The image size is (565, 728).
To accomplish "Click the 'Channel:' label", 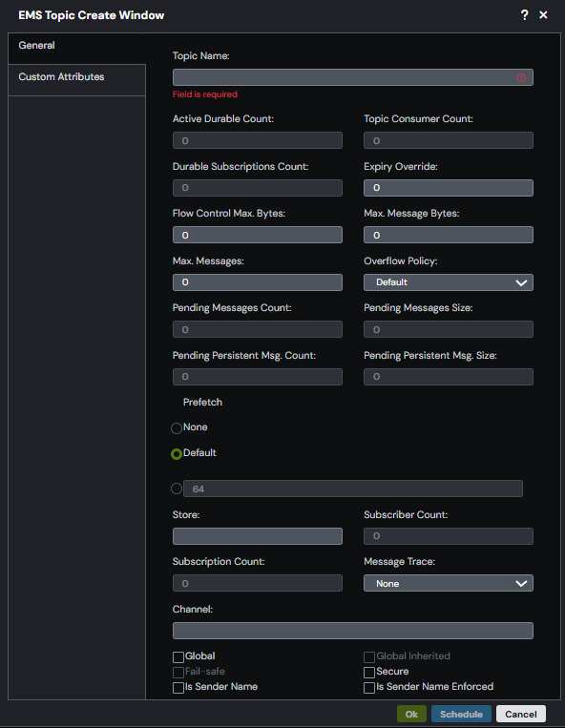I will point(193,609).
